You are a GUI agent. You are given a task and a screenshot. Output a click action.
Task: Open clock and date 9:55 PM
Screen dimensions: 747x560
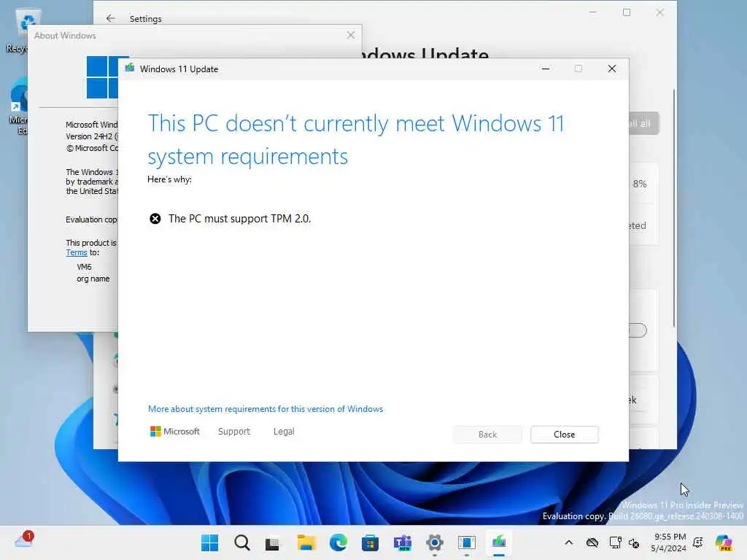tap(668, 542)
